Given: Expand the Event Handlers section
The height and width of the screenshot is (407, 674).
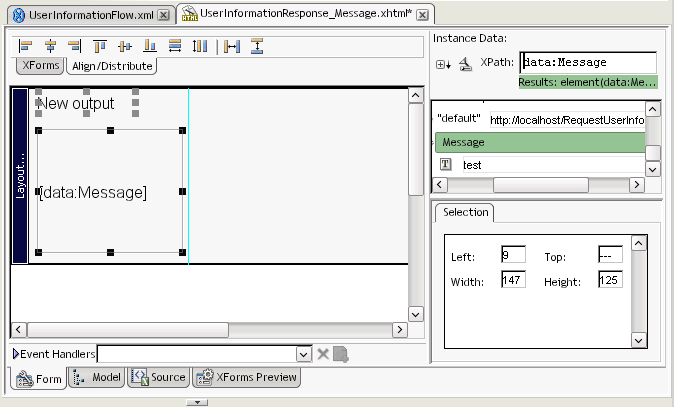Looking at the screenshot, I should pos(16,354).
